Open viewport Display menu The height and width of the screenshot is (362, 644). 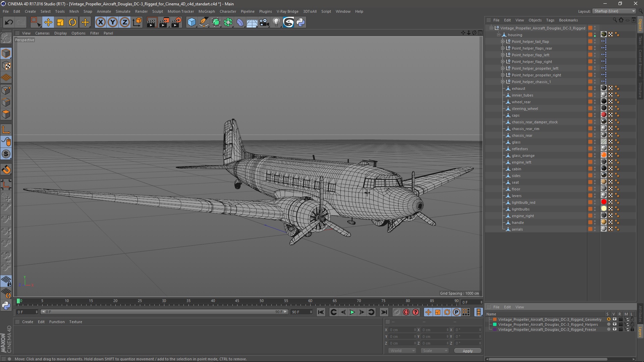[60, 33]
